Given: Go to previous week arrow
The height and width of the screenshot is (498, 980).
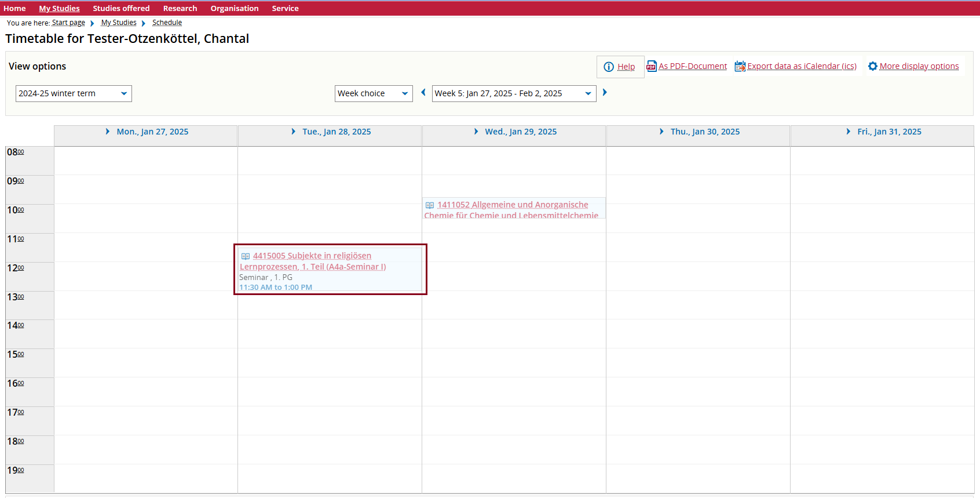Looking at the screenshot, I should click(x=423, y=92).
